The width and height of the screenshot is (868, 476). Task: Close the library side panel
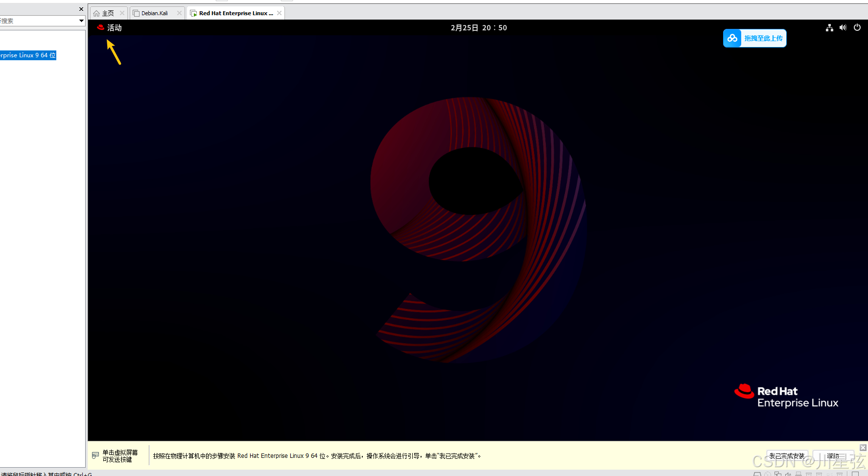click(81, 9)
